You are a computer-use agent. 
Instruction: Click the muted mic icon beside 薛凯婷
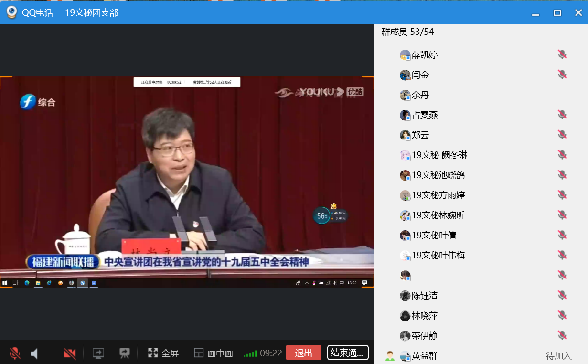562,55
